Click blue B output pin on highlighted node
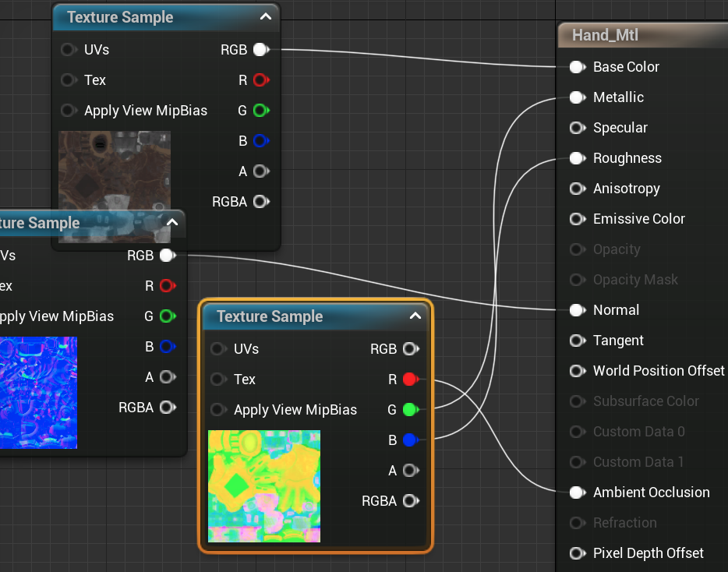Viewport: 728px width, 572px height. point(411,440)
